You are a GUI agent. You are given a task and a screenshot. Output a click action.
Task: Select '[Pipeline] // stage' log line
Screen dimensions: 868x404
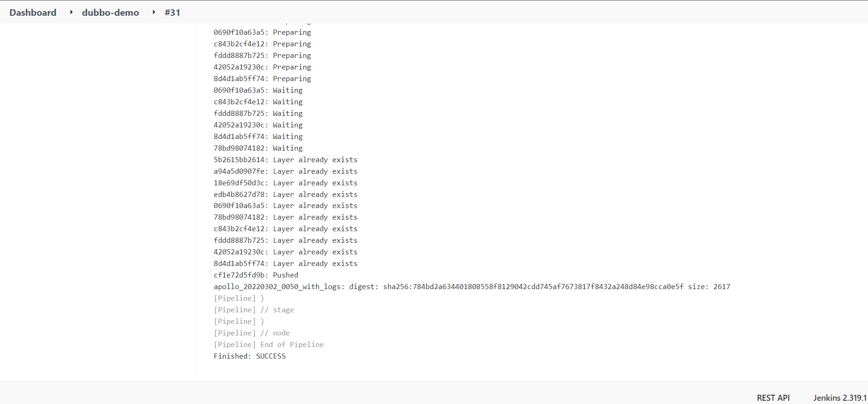254,309
